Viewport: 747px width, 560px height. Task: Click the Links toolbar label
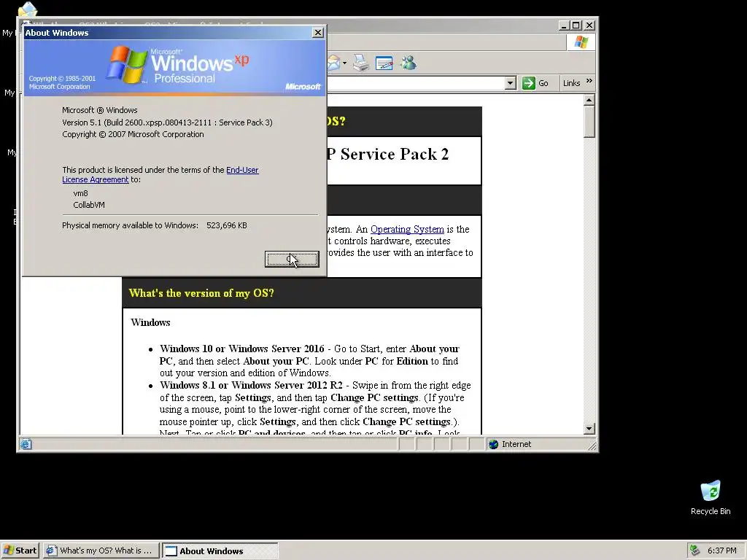571,83
